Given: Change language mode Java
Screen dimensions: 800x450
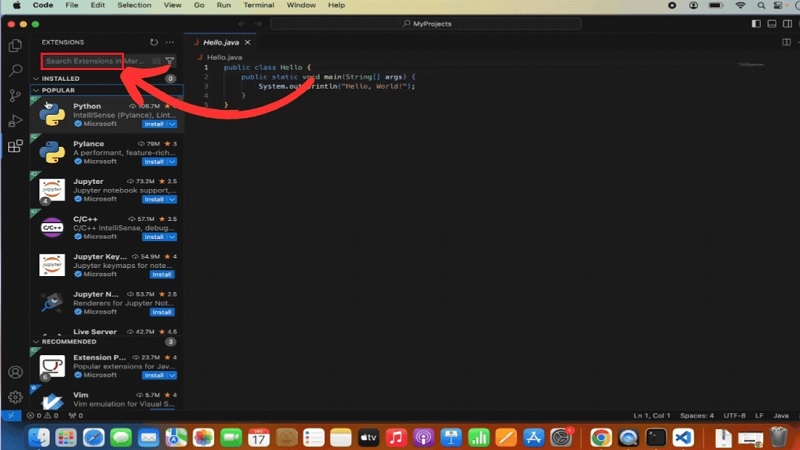Looking at the screenshot, I should 781,416.
